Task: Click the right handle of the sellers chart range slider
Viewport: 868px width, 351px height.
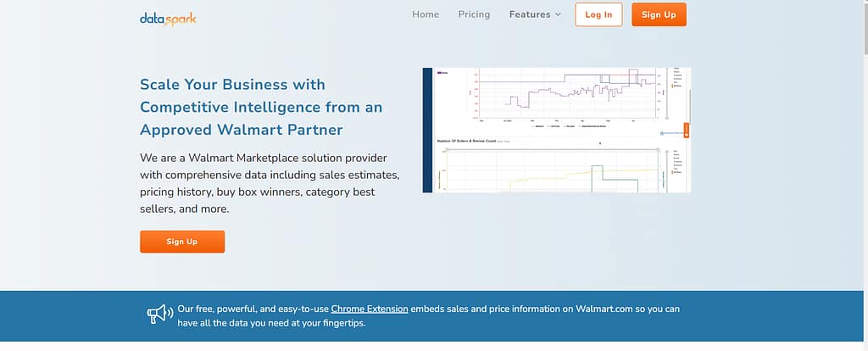Action: pos(659,149)
